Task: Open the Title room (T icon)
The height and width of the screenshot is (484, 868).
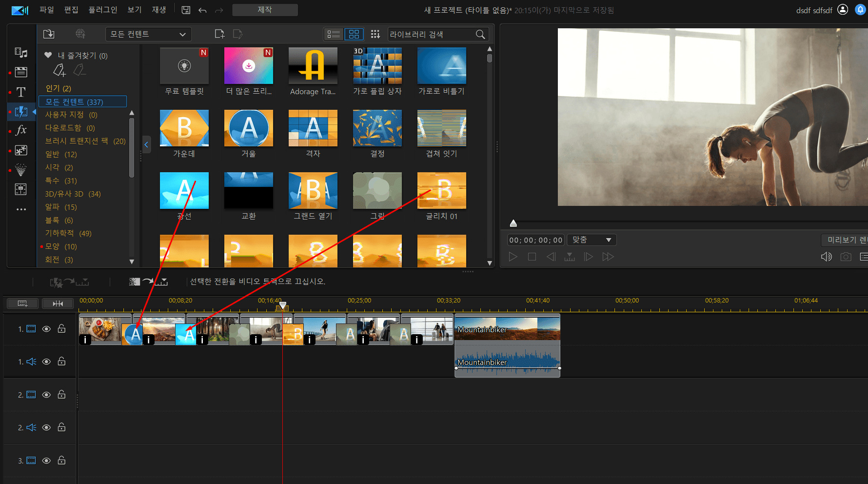Action: [x=21, y=92]
